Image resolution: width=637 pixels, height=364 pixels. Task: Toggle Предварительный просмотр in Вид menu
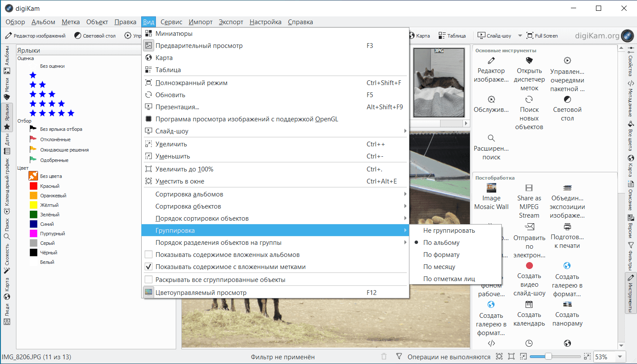point(276,46)
